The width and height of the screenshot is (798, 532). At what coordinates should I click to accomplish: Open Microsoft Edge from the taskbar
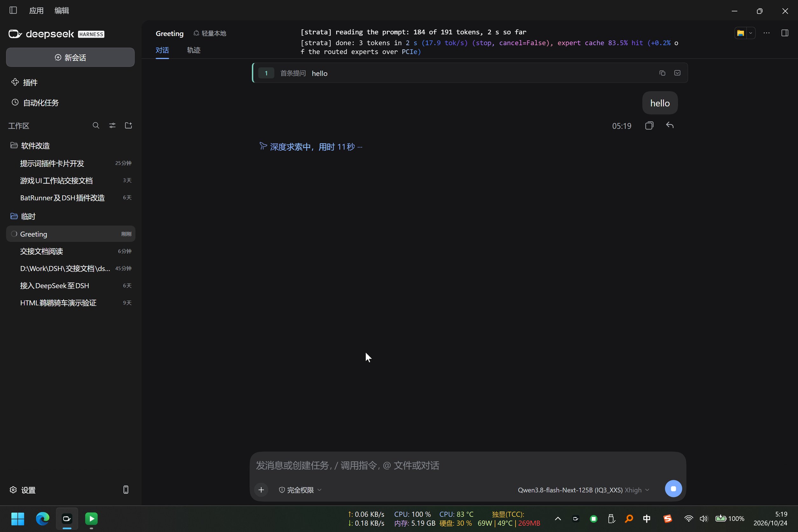pyautogui.click(x=42, y=518)
